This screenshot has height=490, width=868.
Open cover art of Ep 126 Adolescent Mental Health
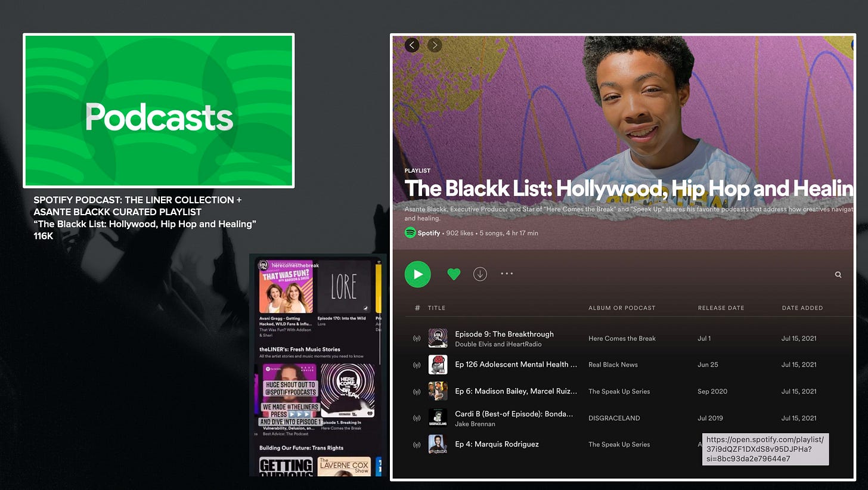coord(438,365)
